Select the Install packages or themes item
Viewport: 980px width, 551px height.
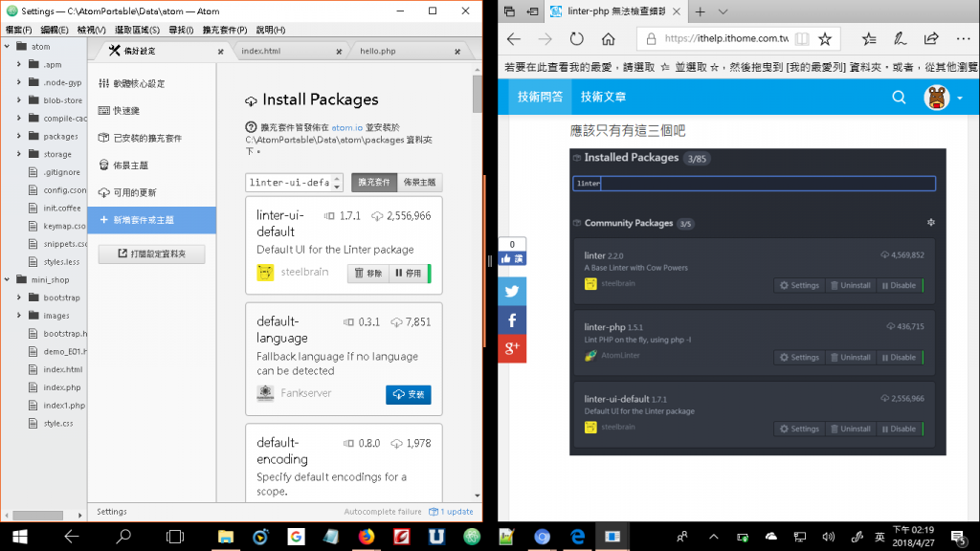152,220
